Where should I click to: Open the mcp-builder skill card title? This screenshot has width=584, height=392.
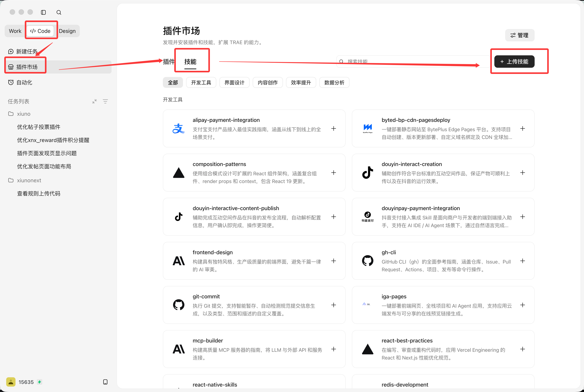(208, 341)
